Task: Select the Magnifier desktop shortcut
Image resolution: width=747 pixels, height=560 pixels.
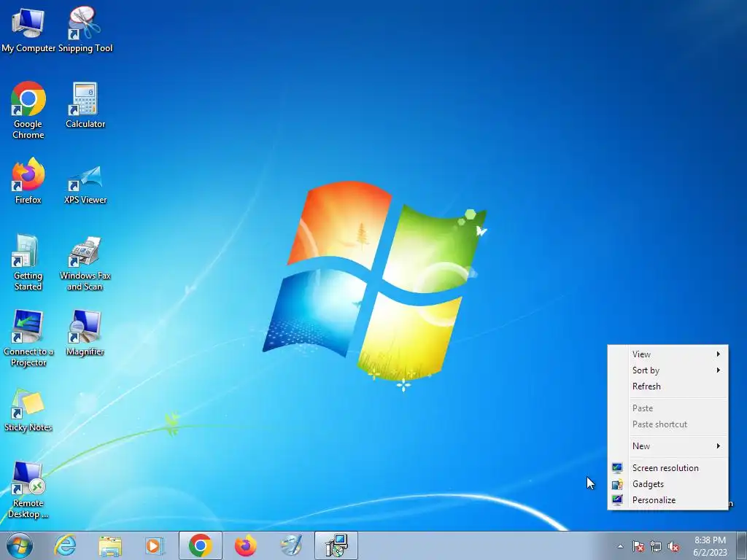Action: 85,332
